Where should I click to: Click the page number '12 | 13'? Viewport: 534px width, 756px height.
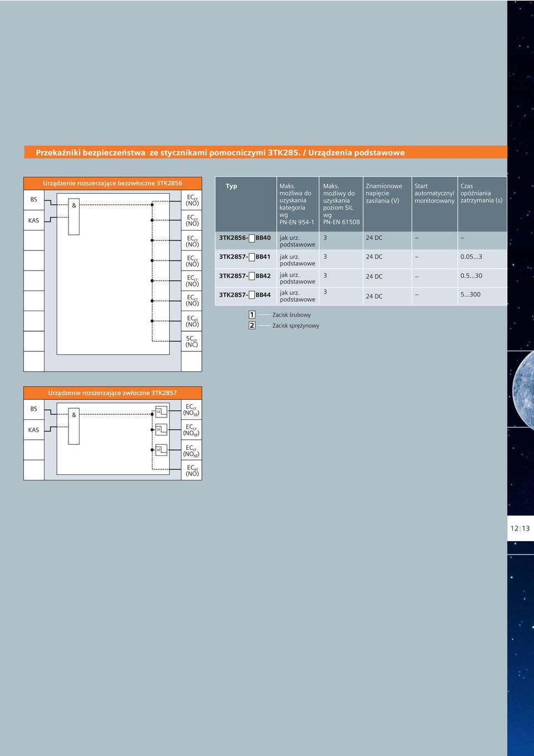[x=520, y=528]
